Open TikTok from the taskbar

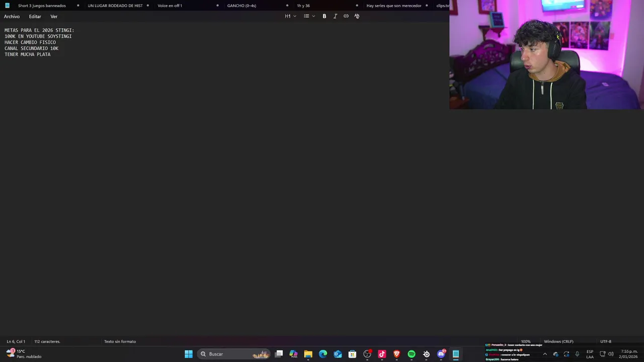(x=382, y=354)
